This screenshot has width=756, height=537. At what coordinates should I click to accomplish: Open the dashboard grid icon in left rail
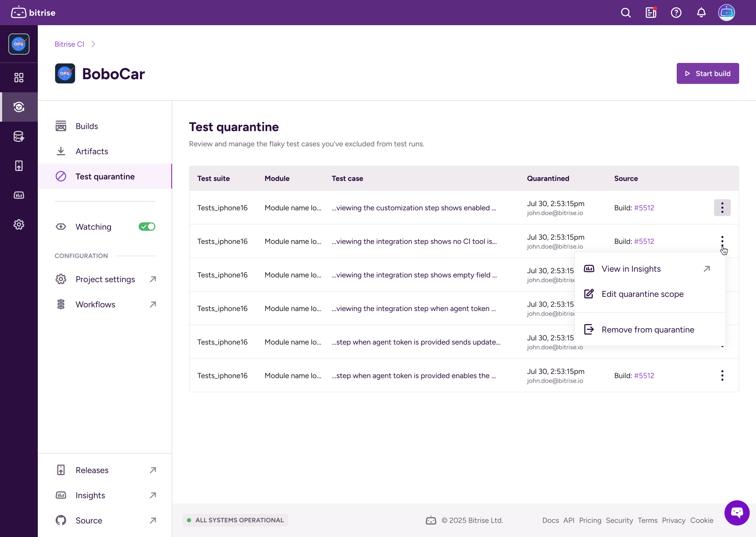pyautogui.click(x=19, y=78)
